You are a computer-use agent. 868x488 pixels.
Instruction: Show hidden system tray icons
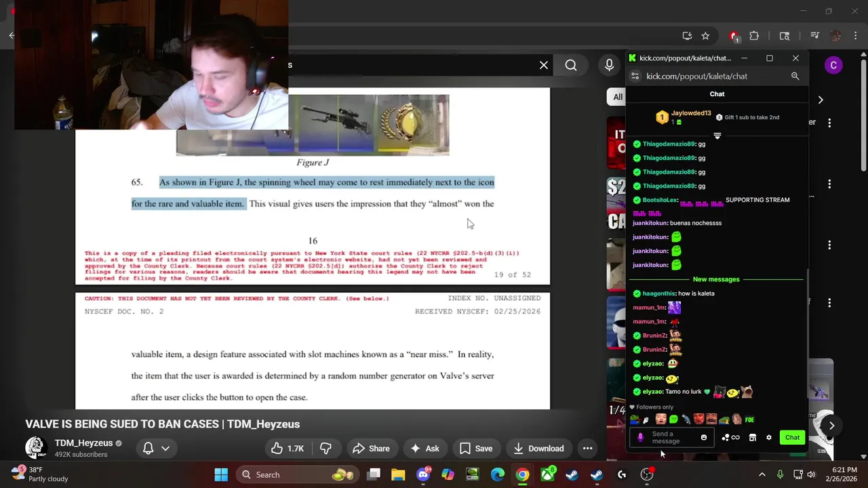tap(762, 474)
